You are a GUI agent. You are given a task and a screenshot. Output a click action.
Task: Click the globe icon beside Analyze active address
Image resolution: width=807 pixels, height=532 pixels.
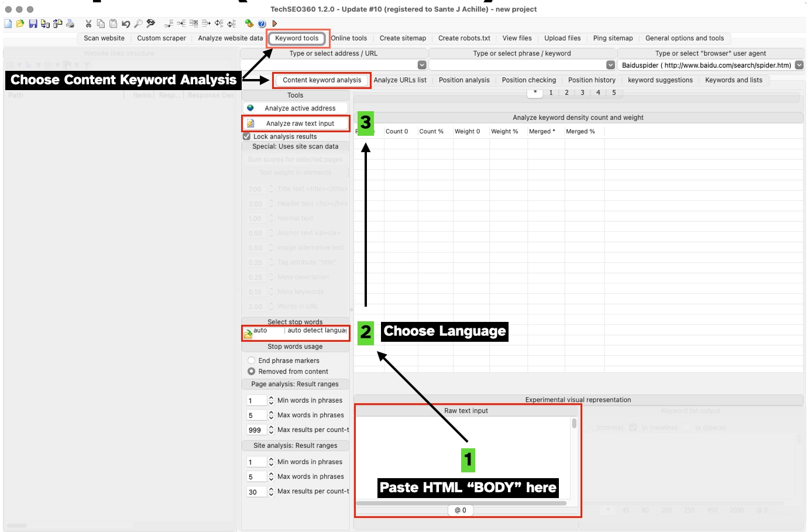coord(250,108)
